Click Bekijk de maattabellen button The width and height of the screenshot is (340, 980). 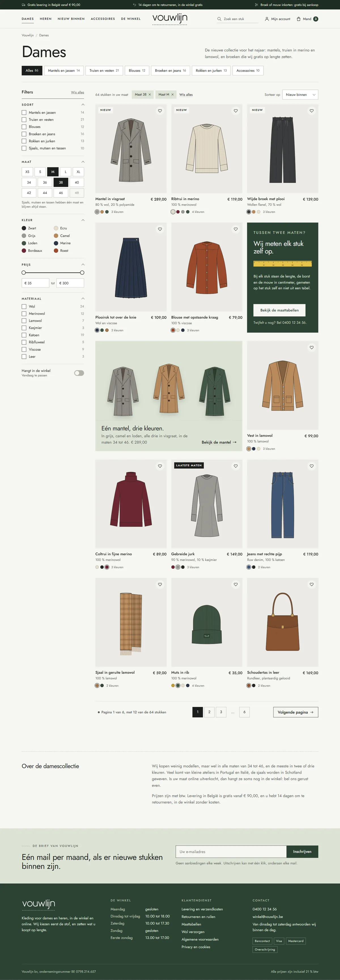coord(279,310)
